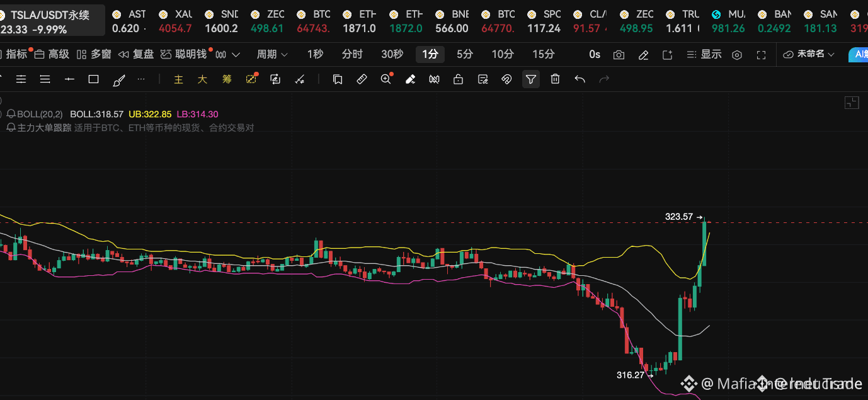868x400 pixels.
Task: Toggle the magnet snap mode
Action: click(x=506, y=79)
